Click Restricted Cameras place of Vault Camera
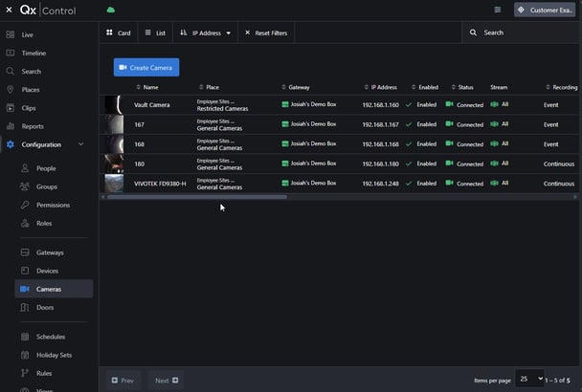Screen dimensions: 582x392 (222, 109)
